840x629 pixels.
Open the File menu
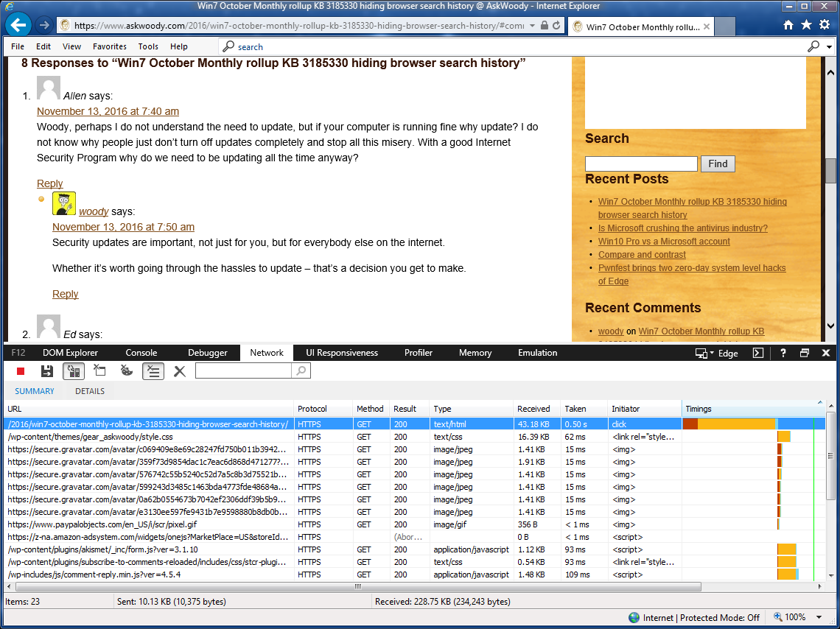point(18,46)
